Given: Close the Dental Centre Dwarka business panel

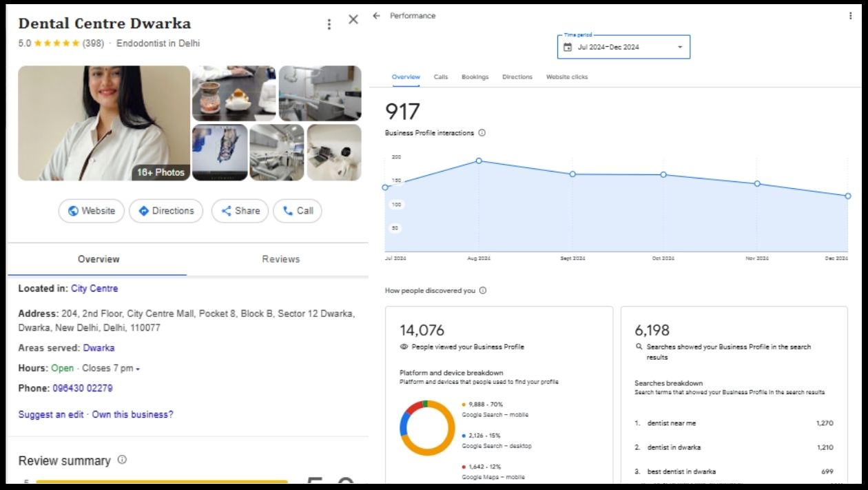Looking at the screenshot, I should 353,20.
